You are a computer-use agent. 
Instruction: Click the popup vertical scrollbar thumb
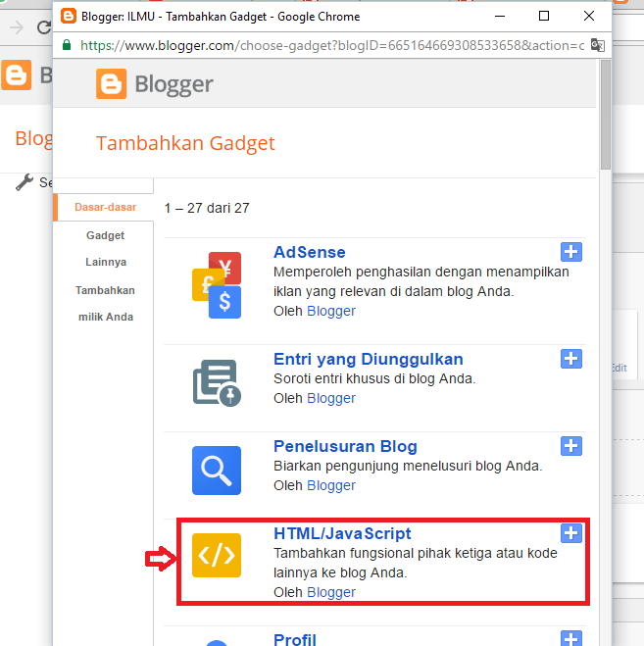pyautogui.click(x=605, y=115)
